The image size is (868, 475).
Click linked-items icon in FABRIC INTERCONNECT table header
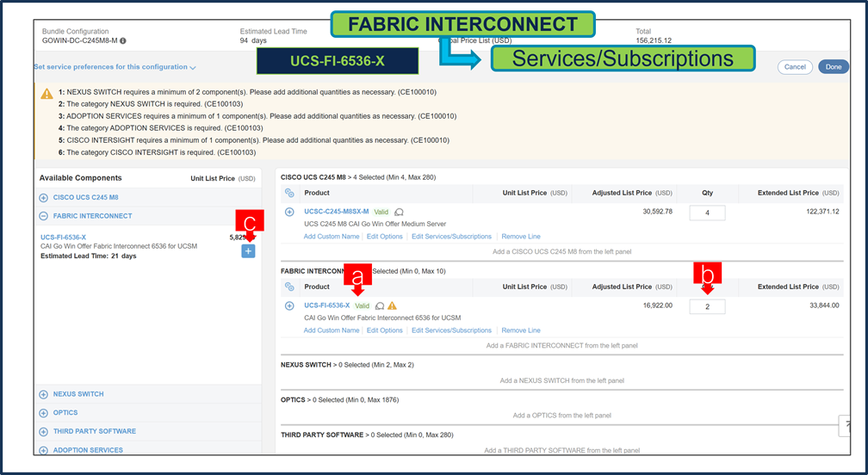289,287
